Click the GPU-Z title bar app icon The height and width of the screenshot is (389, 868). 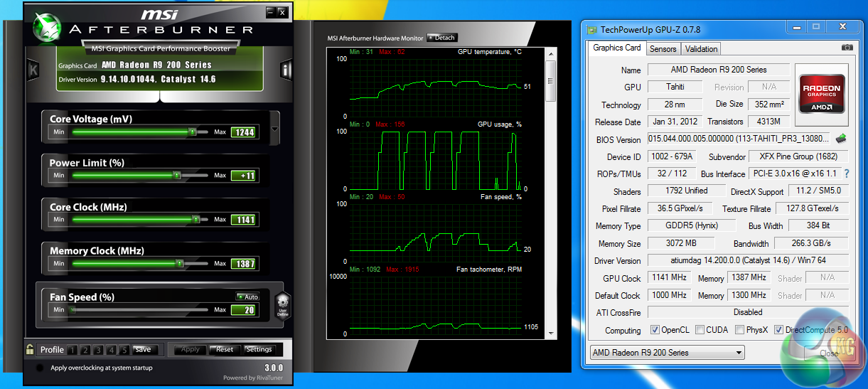point(591,29)
